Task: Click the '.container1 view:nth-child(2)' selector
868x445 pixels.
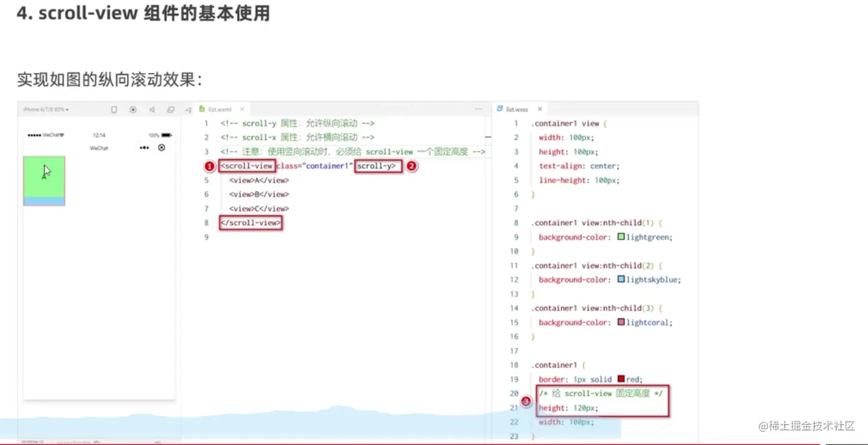Action: 594,266
